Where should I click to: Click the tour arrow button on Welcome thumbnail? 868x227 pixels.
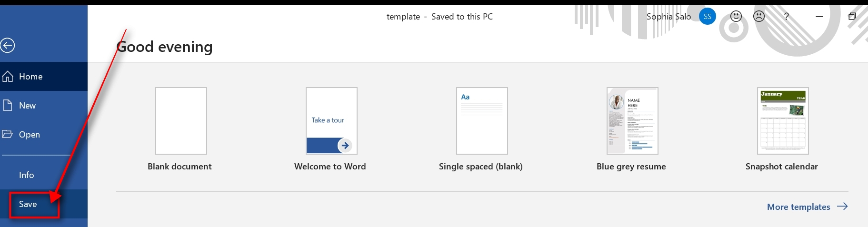(x=345, y=146)
